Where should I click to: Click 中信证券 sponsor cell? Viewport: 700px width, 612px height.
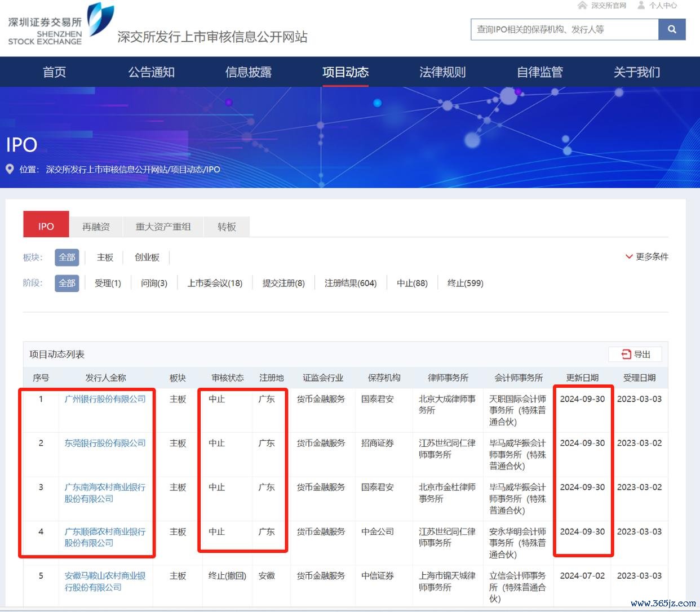[x=378, y=575]
